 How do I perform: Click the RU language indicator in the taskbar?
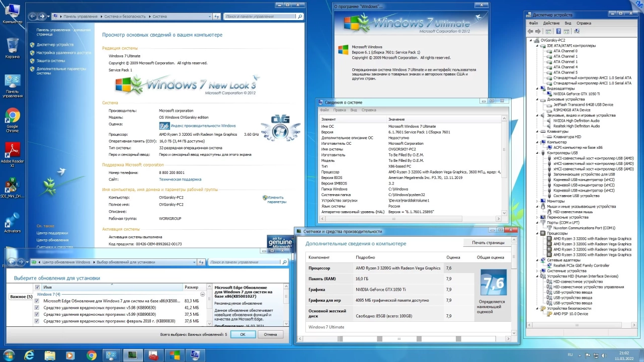570,355
